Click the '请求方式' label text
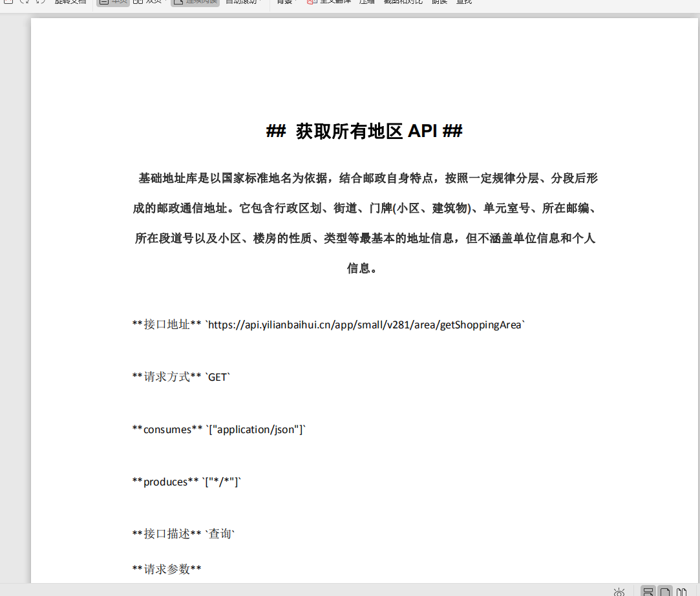The width and height of the screenshot is (700, 596). [x=167, y=377]
